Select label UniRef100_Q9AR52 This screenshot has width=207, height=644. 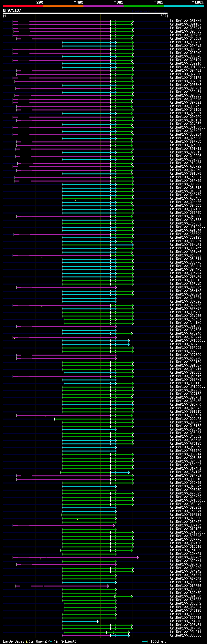click(x=186, y=106)
